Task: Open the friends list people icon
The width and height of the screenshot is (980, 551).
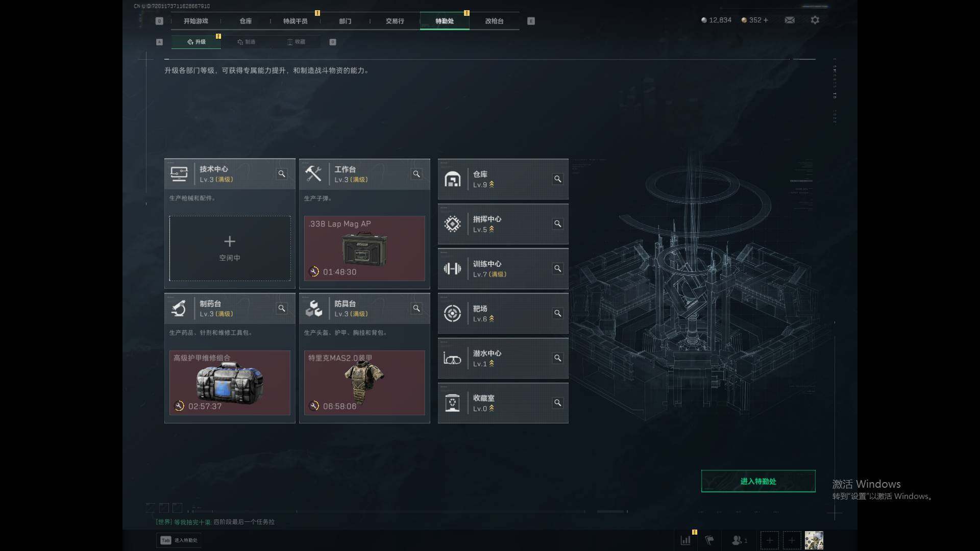Action: coord(739,540)
